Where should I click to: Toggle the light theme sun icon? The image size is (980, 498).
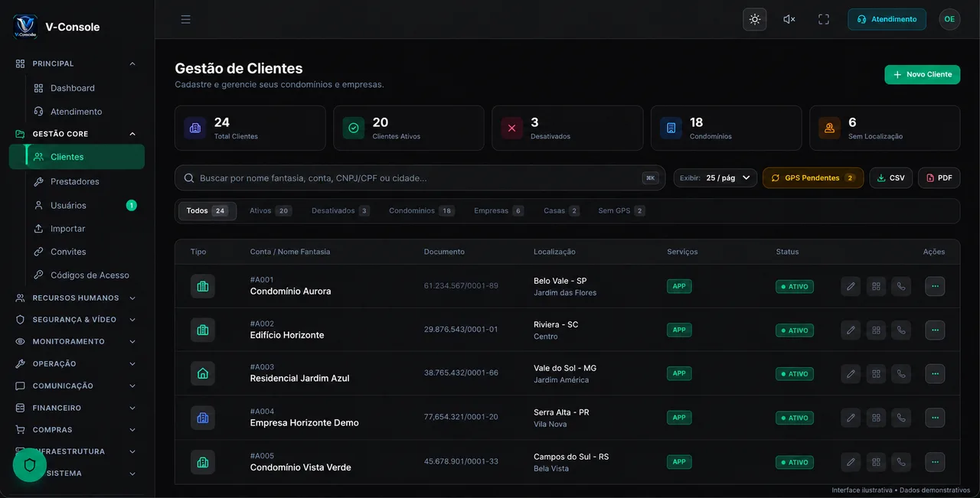pyautogui.click(x=755, y=19)
